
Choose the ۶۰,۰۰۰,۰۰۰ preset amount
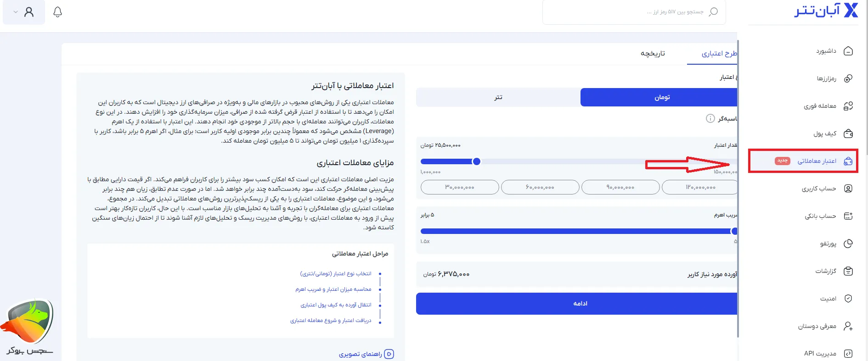tap(540, 187)
